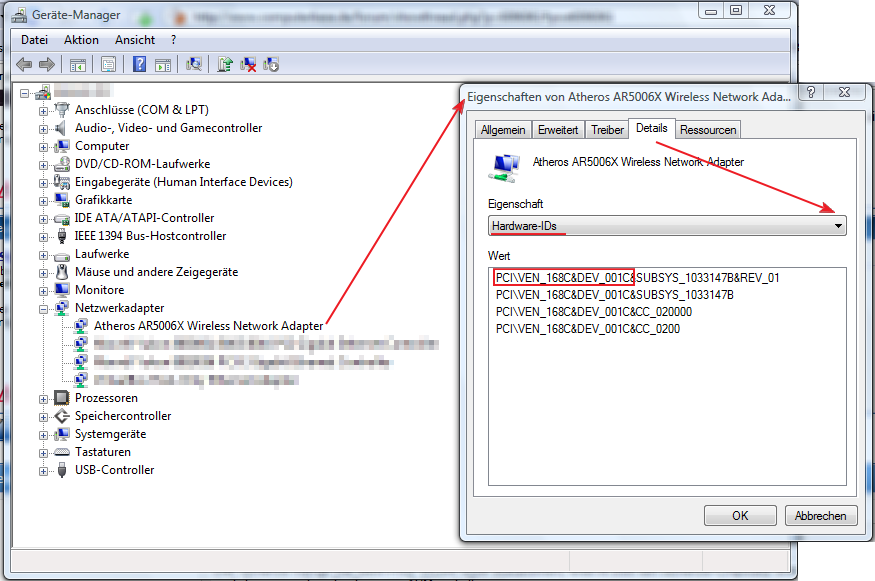The width and height of the screenshot is (875, 581).
Task: Select the Prozessoren tree label
Action: (x=107, y=398)
